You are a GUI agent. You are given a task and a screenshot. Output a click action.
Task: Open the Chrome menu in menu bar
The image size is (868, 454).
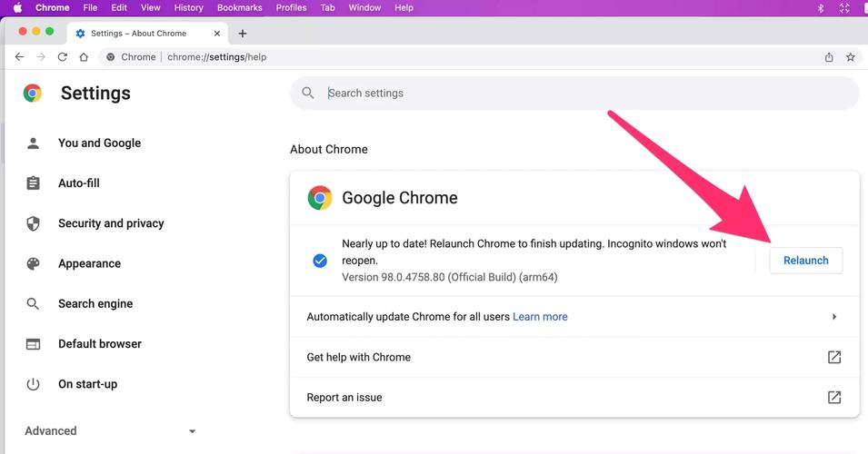pyautogui.click(x=53, y=8)
